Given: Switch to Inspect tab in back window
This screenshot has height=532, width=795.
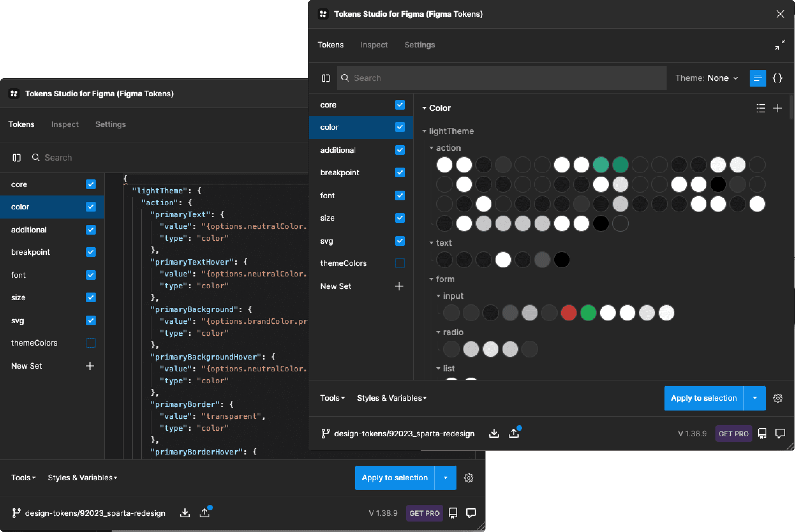Looking at the screenshot, I should click(65, 124).
